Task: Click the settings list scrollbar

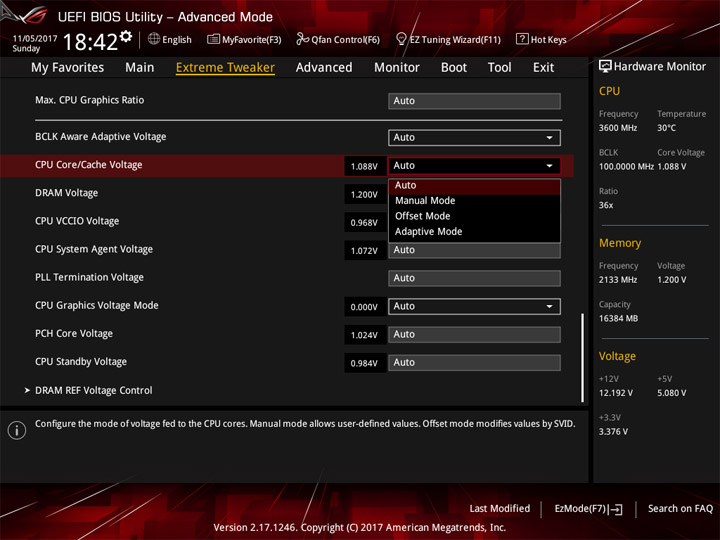Action: [x=583, y=358]
